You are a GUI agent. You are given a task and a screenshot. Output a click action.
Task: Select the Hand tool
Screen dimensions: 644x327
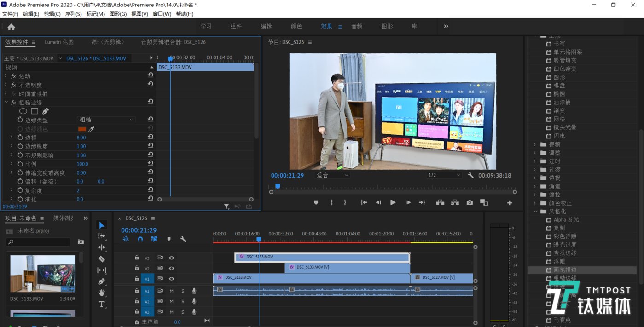tap(102, 293)
